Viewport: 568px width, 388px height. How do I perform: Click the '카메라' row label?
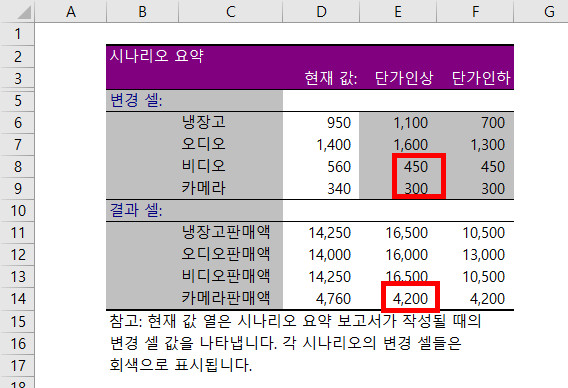(204, 188)
